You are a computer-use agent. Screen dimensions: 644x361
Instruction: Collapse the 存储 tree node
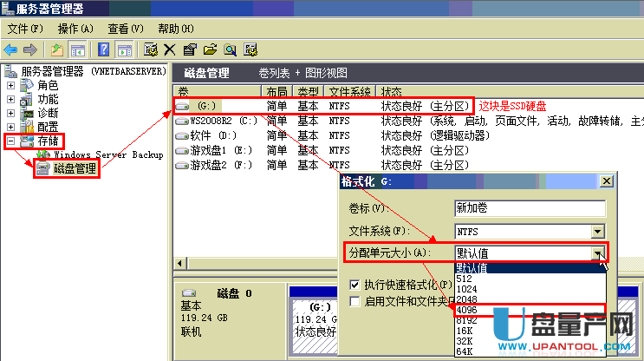(11, 141)
